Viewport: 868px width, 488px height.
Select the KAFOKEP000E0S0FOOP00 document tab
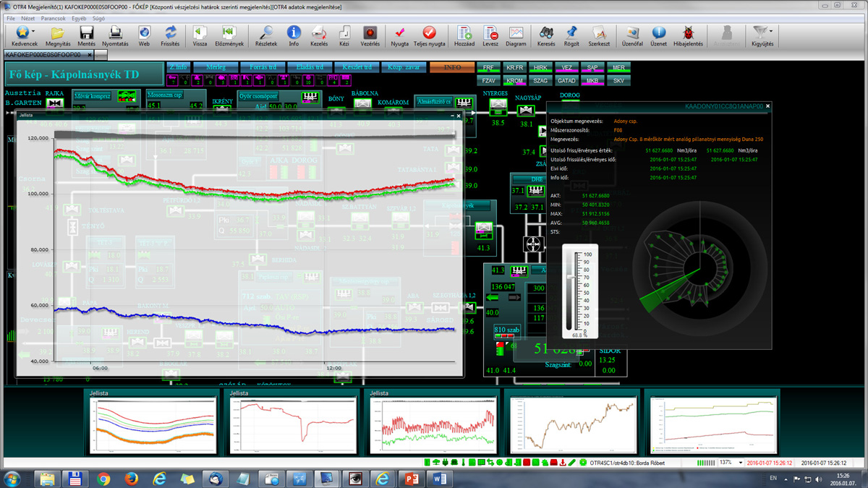coord(48,54)
